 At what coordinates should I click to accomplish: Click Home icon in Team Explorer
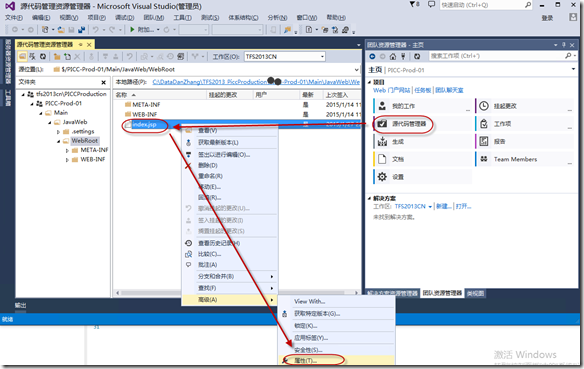[393, 56]
